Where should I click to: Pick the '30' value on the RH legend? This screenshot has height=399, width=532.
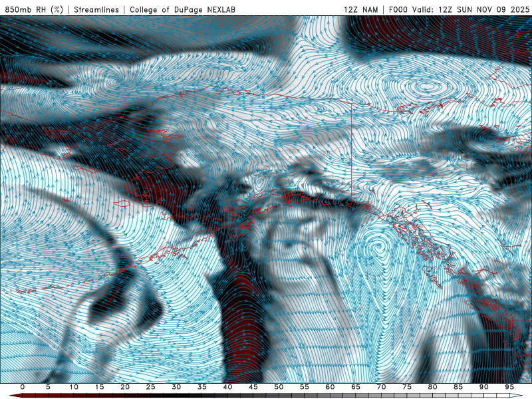coord(176,387)
